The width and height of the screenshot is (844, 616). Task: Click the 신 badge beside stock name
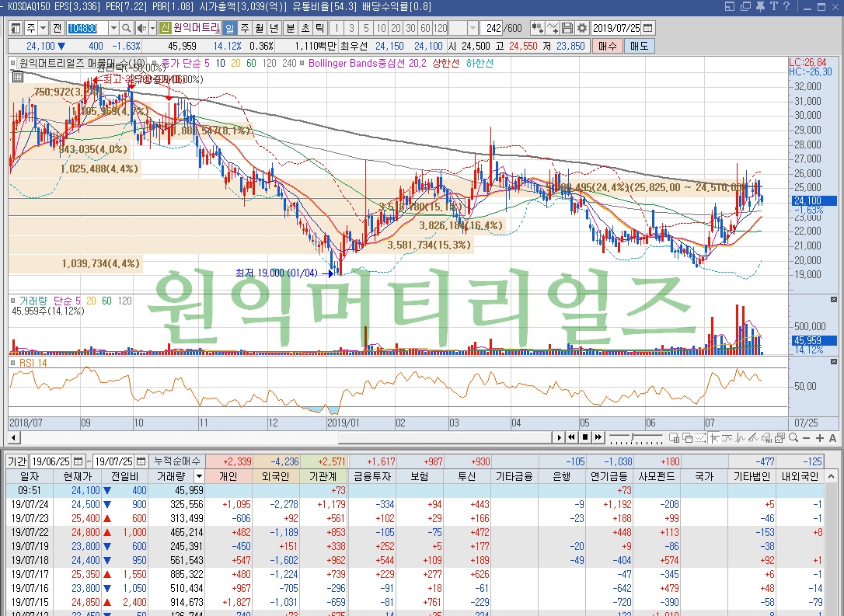[x=165, y=28]
